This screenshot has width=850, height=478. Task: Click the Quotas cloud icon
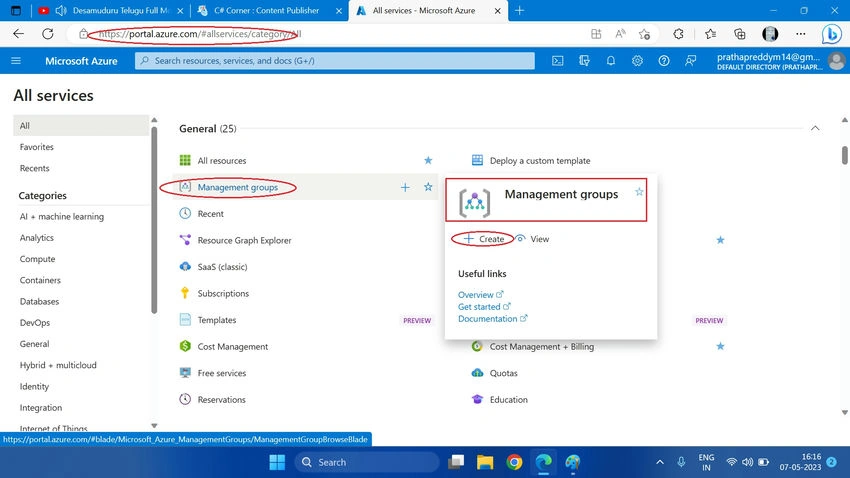tap(477, 372)
